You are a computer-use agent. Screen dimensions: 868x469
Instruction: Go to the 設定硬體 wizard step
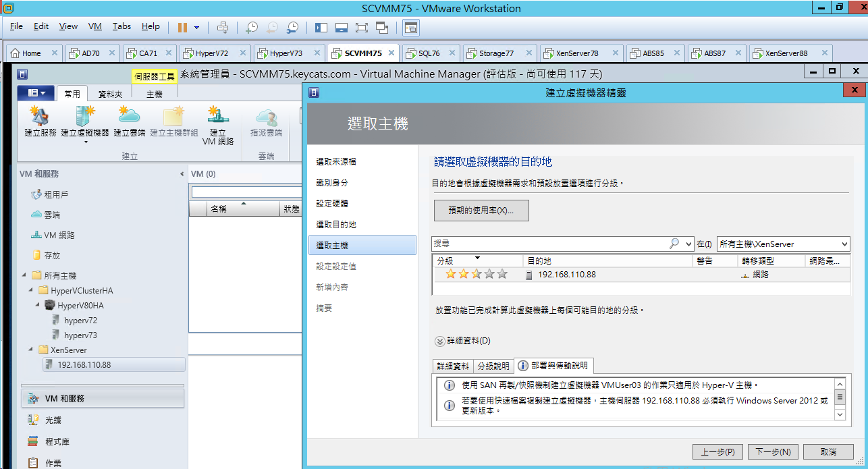coord(332,204)
